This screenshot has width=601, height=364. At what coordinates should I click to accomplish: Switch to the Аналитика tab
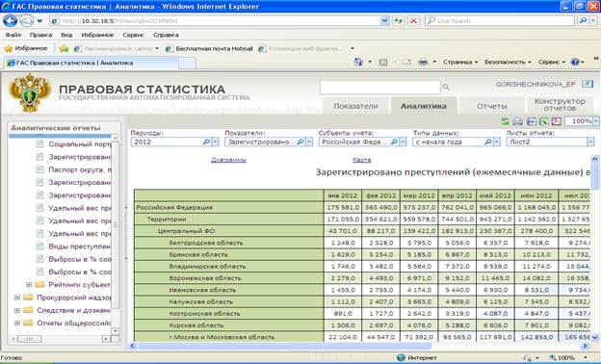[424, 106]
